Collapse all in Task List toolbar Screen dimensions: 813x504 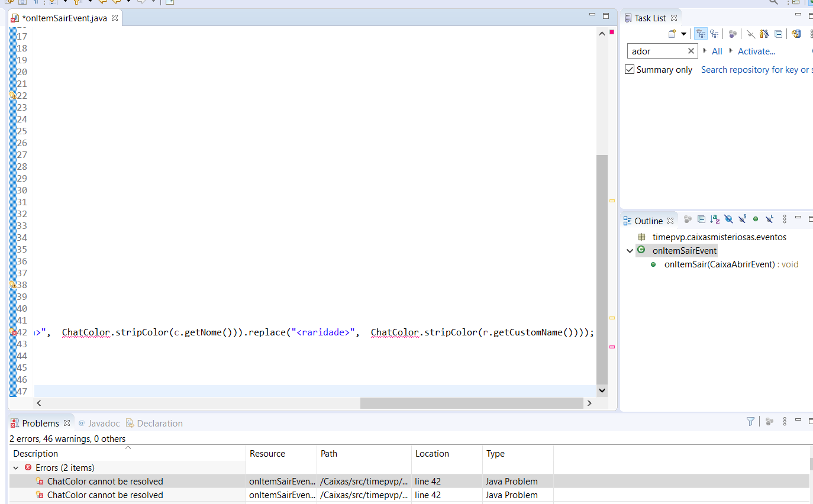778,34
